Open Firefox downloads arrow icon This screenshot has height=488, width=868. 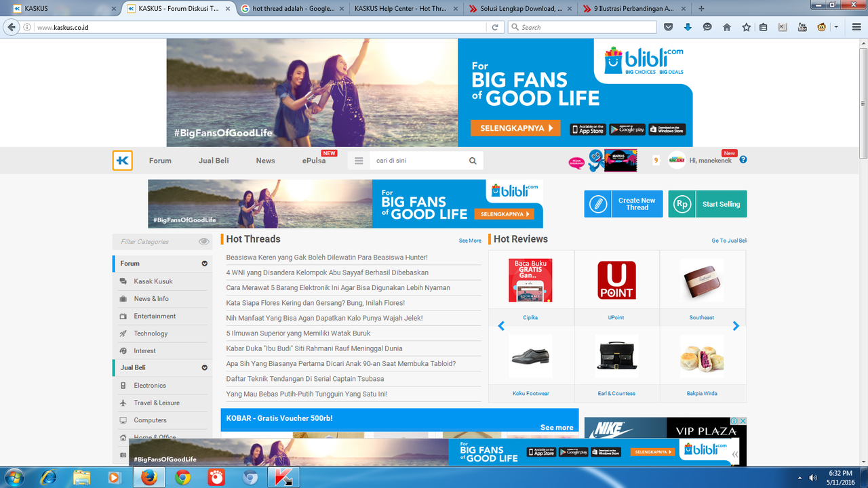click(x=688, y=27)
